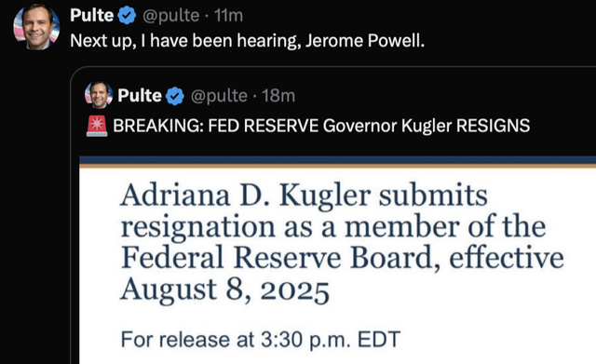Open Pulte's large profile avatar

(x=36, y=27)
